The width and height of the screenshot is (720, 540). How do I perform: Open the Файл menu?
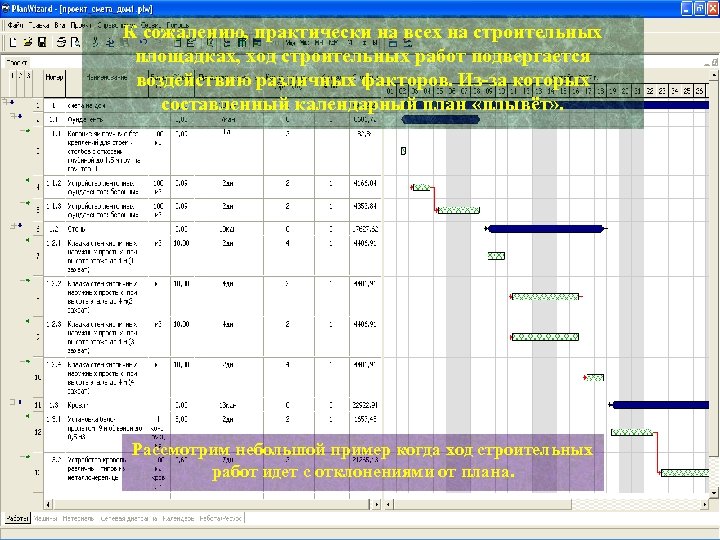15,25
